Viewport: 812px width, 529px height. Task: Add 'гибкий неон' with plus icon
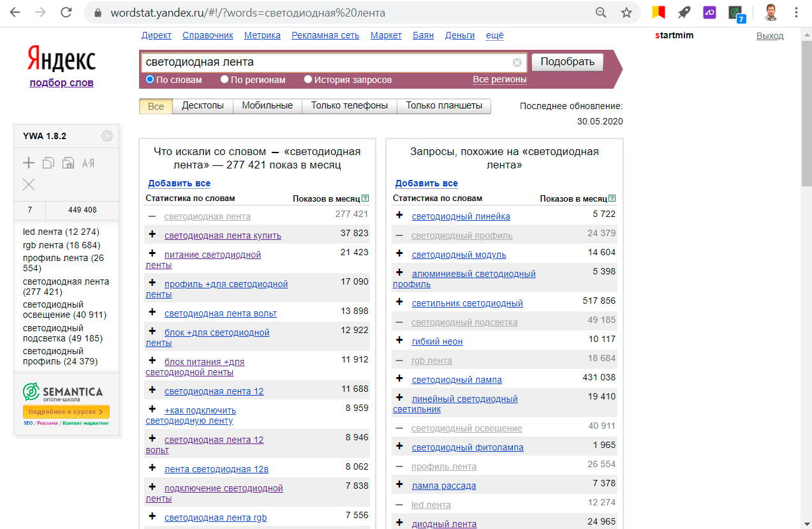(x=399, y=340)
